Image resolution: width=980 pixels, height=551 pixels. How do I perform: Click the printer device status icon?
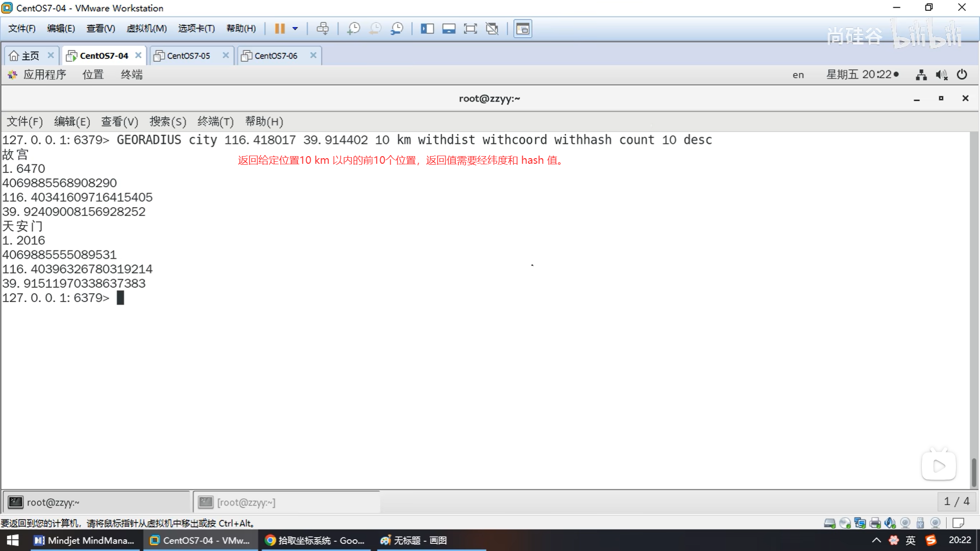(x=875, y=523)
